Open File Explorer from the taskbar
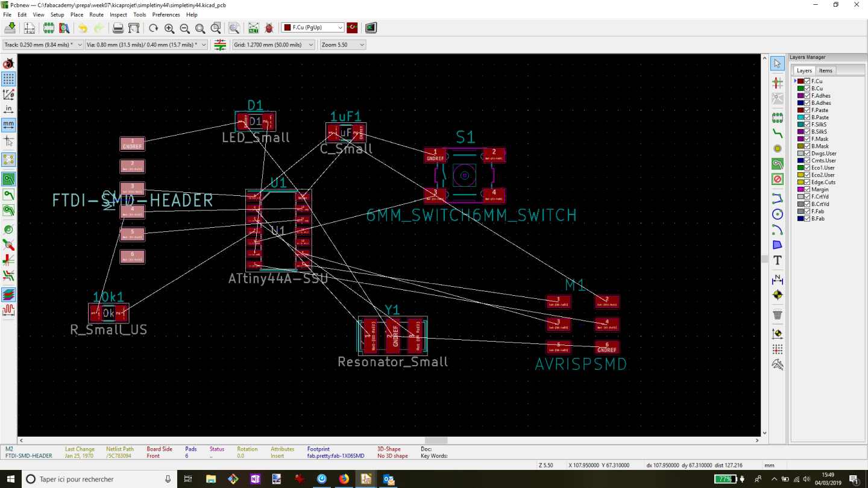This screenshot has width=868, height=488. tap(211, 479)
